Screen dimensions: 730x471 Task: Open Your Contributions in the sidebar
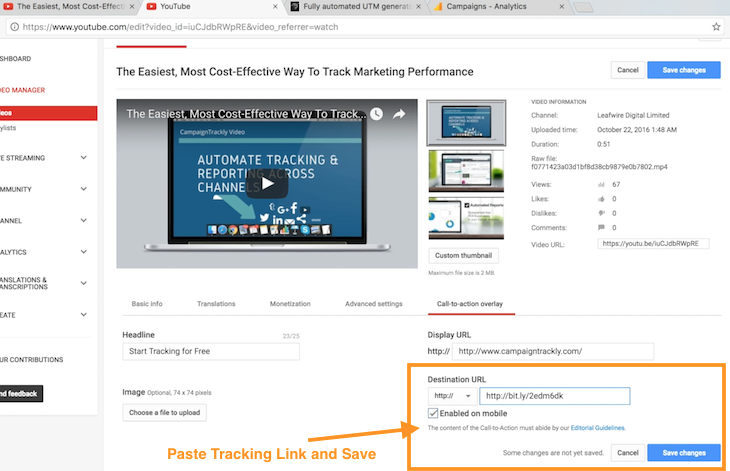click(x=32, y=359)
